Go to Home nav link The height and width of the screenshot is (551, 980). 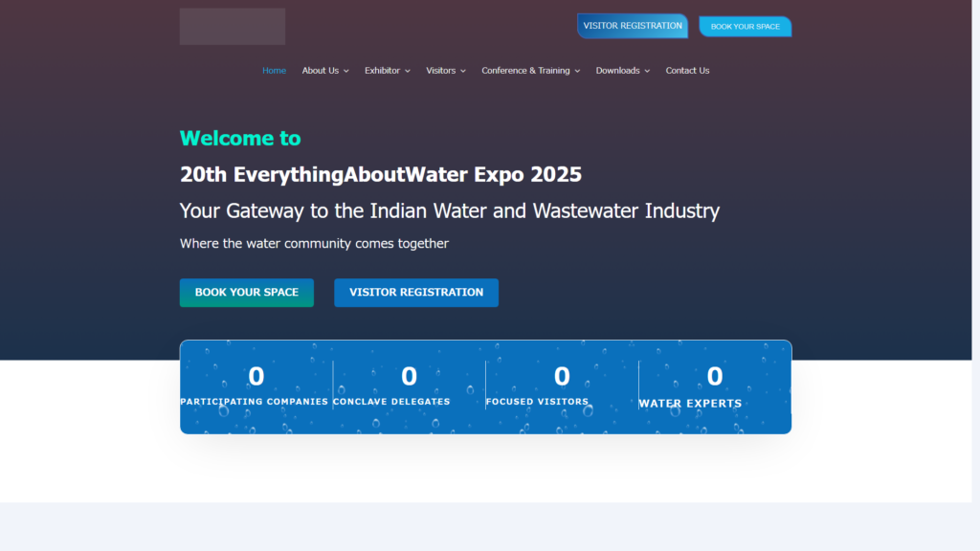point(274,71)
